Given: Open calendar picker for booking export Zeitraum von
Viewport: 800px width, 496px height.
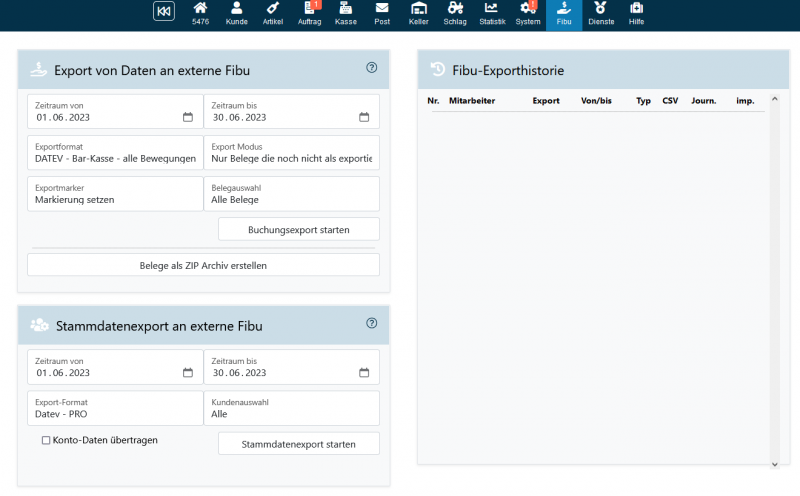Looking at the screenshot, I should pyautogui.click(x=187, y=117).
